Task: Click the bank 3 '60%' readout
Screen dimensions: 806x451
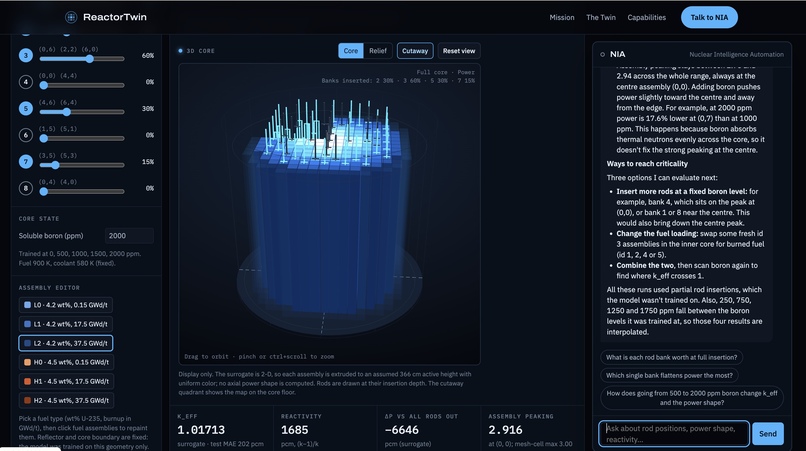Action: [148, 56]
